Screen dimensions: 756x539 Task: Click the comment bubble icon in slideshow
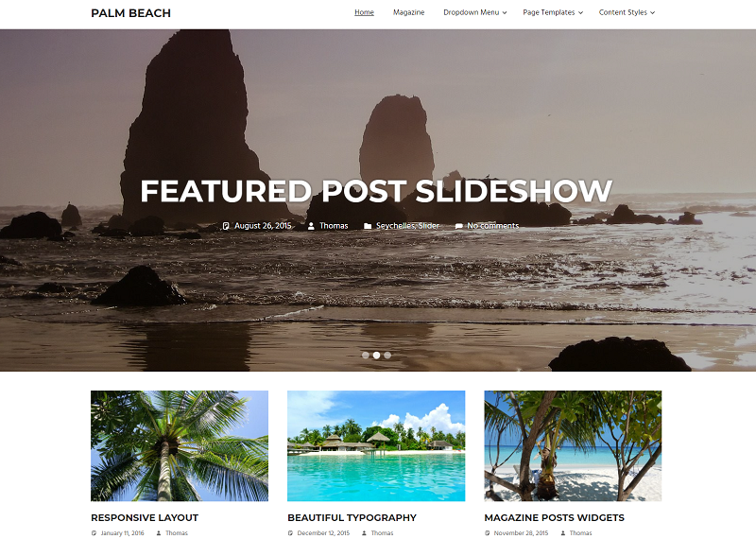[x=459, y=226]
